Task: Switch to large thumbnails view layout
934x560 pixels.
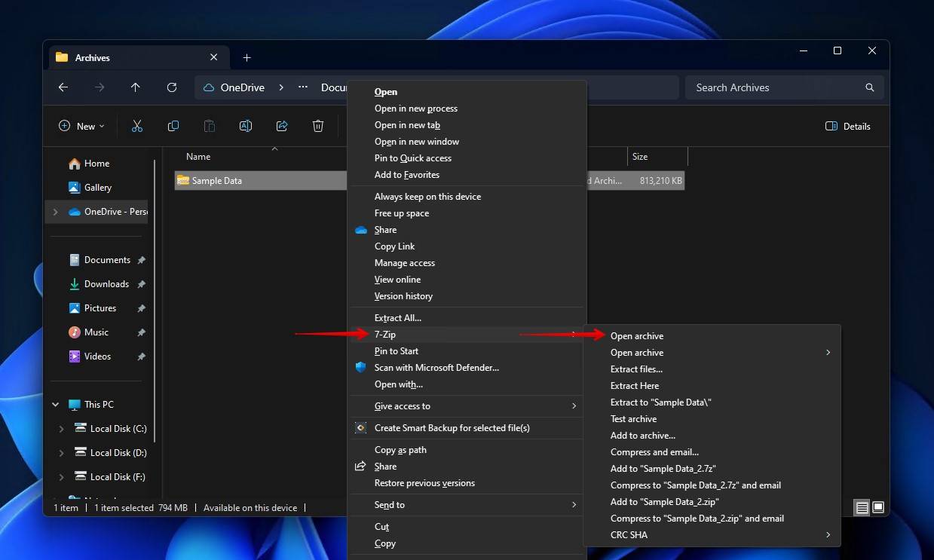Action: point(878,508)
